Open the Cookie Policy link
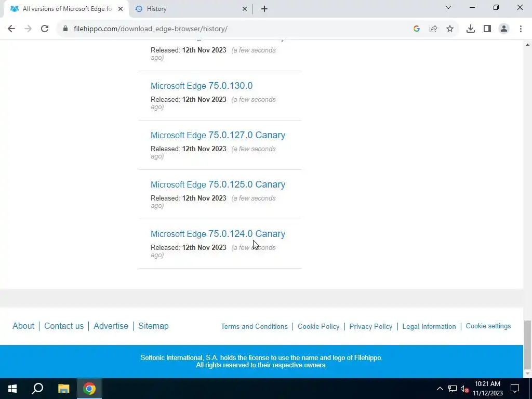The image size is (532, 399). (318, 326)
